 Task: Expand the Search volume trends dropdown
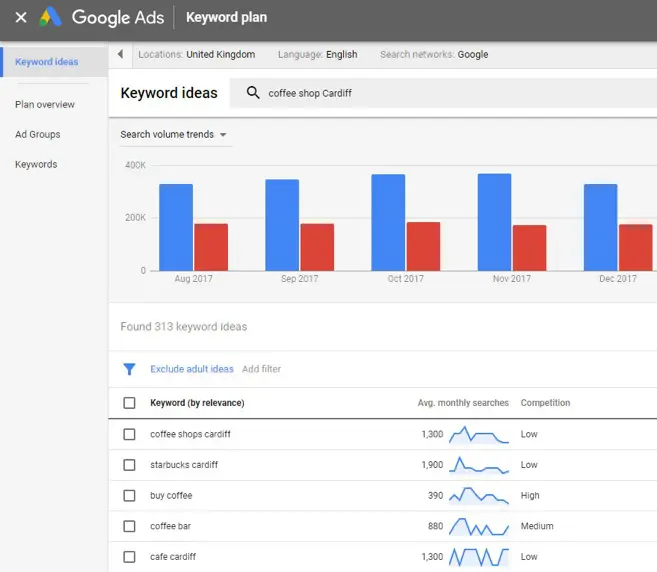(x=173, y=135)
